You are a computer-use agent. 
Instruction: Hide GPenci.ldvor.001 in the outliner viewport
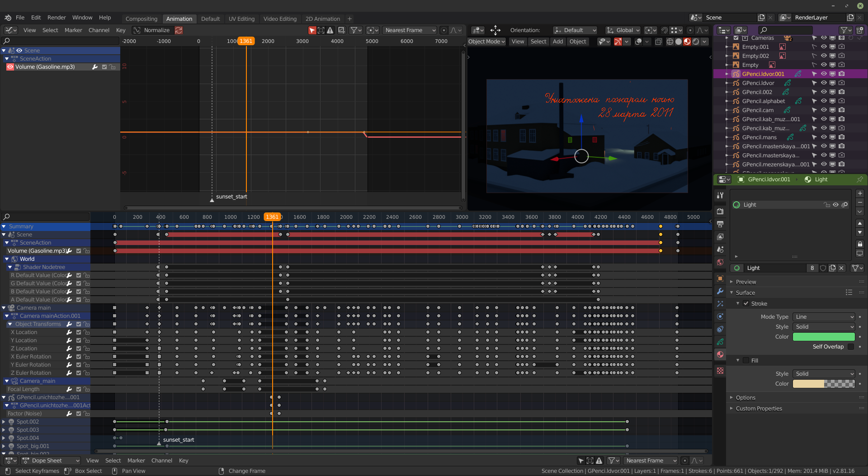(824, 74)
